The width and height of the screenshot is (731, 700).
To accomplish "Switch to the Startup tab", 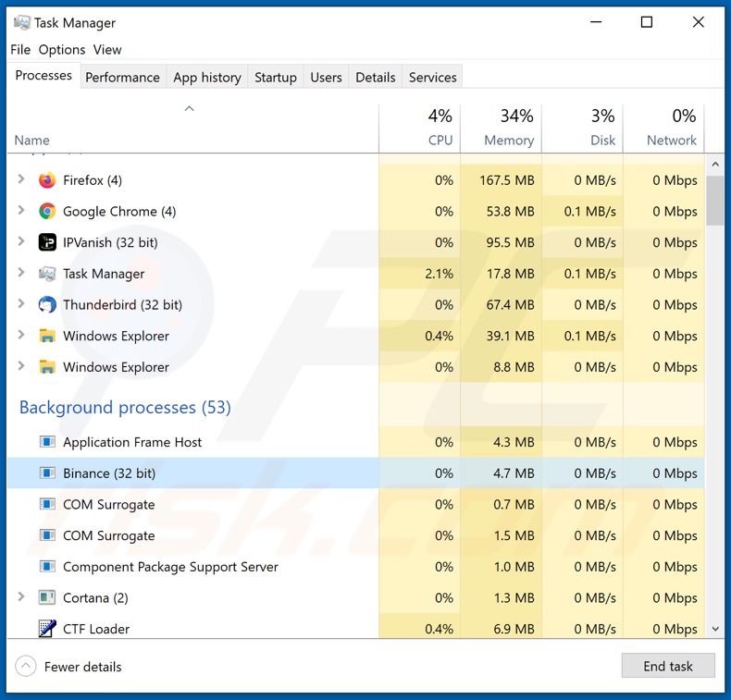I will 276,78.
